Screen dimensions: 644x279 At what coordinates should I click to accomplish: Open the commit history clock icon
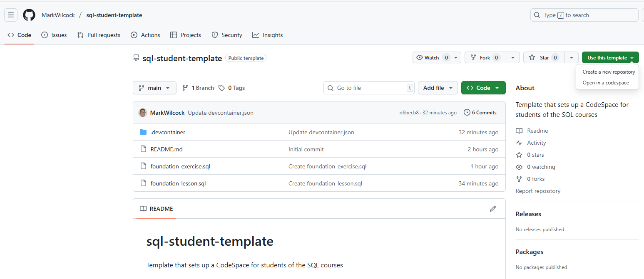[x=466, y=112]
